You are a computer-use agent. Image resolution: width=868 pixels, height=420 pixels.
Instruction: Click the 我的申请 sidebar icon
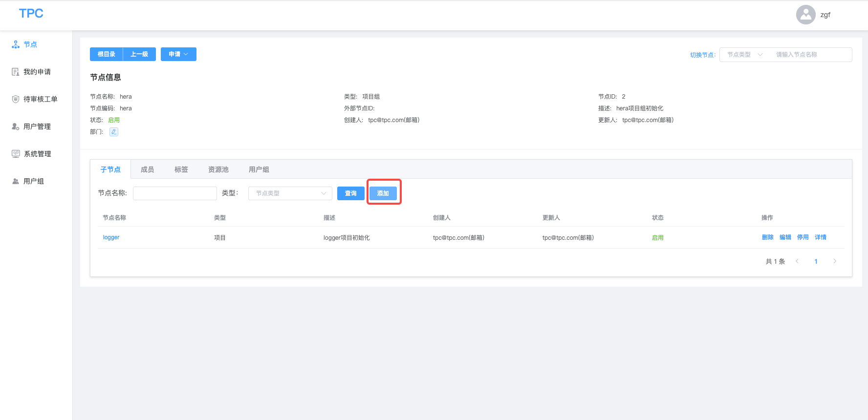(x=16, y=72)
